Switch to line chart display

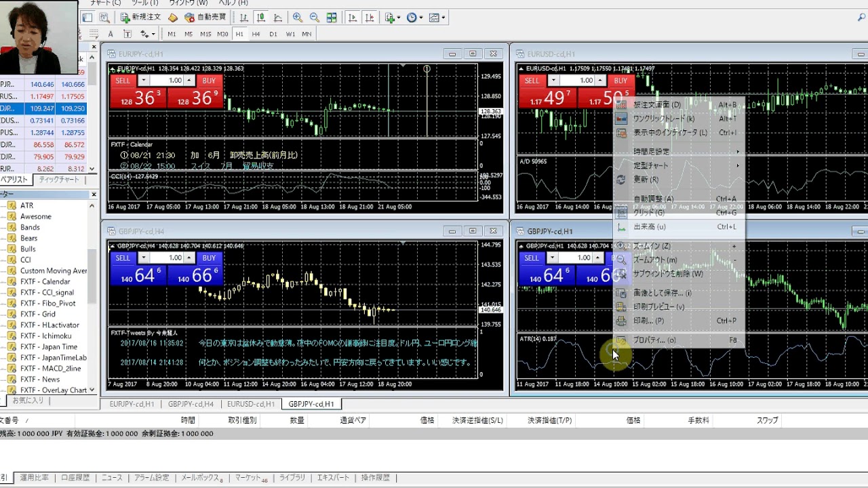point(278,18)
